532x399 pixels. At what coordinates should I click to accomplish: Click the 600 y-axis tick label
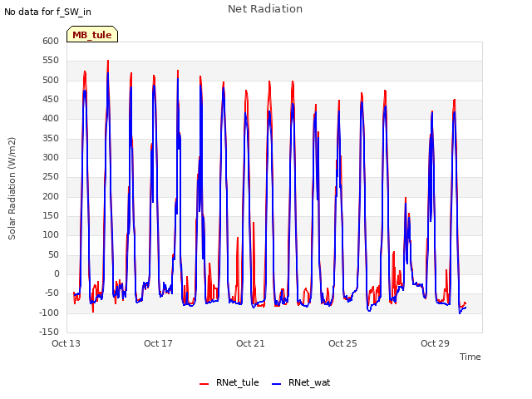tap(51, 41)
